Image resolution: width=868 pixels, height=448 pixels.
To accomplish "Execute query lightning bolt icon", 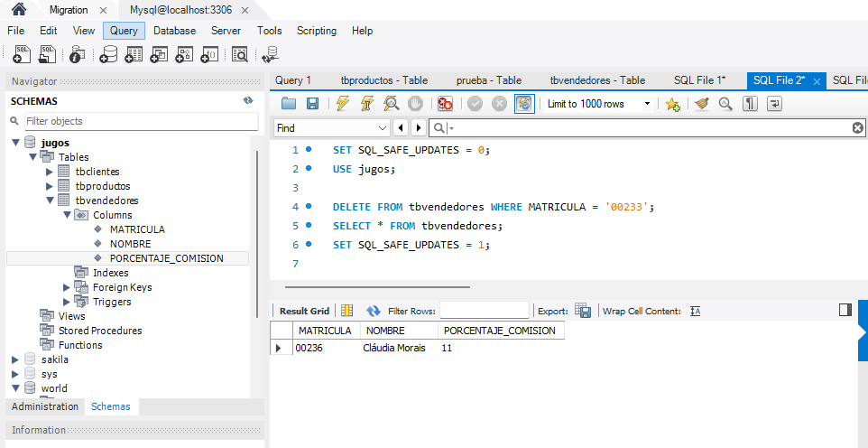I will coord(343,104).
